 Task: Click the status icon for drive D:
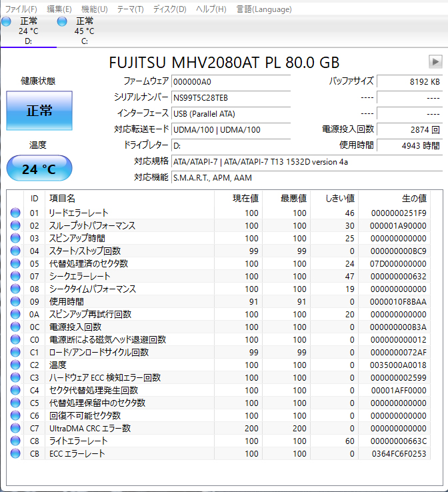click(x=6, y=22)
